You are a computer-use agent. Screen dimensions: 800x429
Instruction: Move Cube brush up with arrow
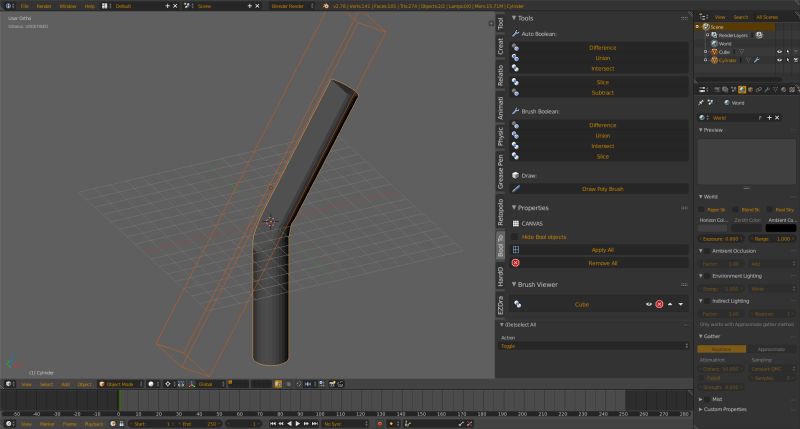click(x=670, y=304)
